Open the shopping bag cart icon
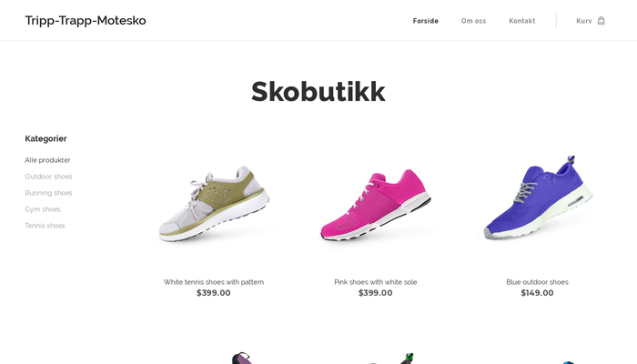 [602, 21]
